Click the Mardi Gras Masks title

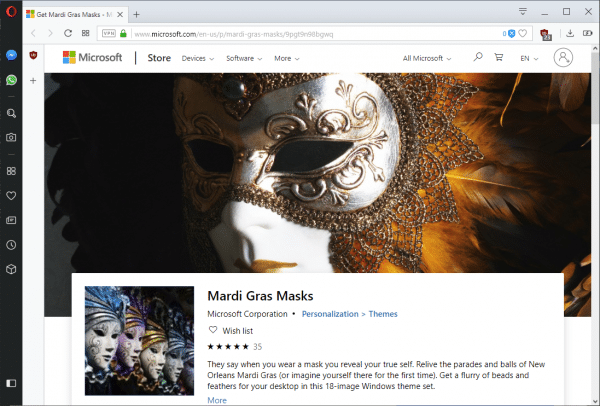point(260,296)
